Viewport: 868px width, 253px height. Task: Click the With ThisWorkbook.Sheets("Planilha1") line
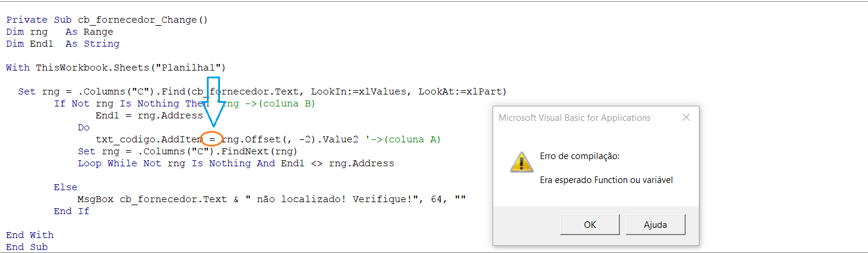point(116,68)
